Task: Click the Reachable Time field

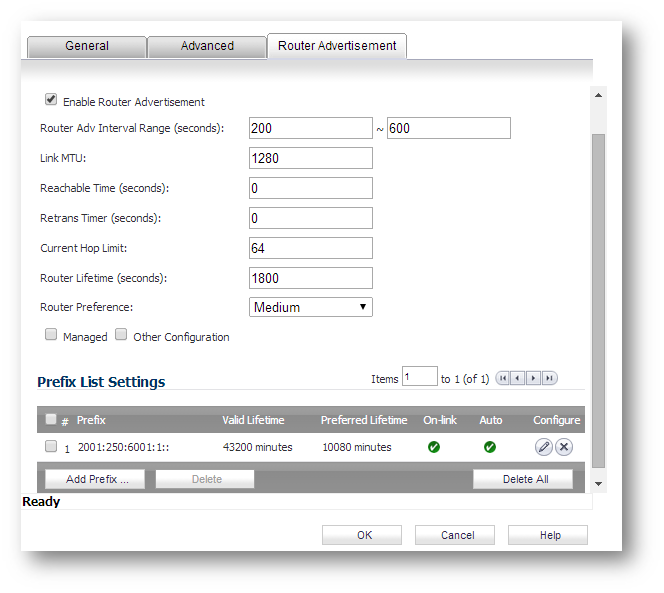Action: [311, 188]
